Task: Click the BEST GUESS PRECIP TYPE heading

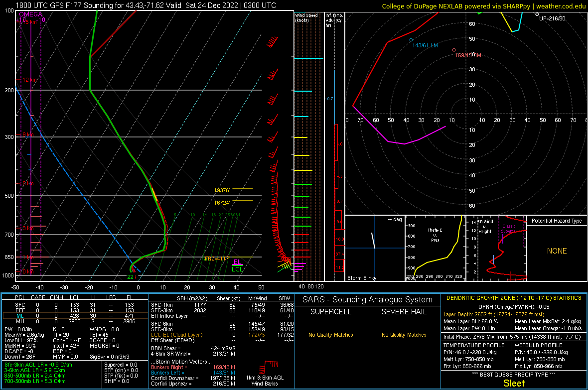Action: click(x=514, y=375)
